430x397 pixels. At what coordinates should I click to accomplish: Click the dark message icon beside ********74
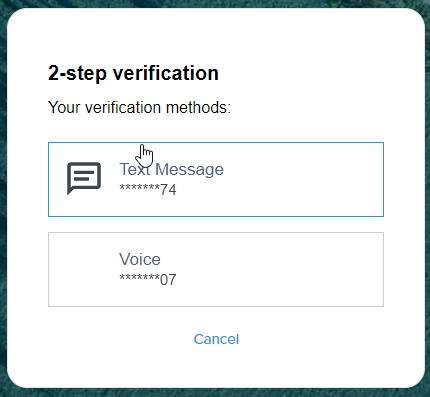[84, 178]
